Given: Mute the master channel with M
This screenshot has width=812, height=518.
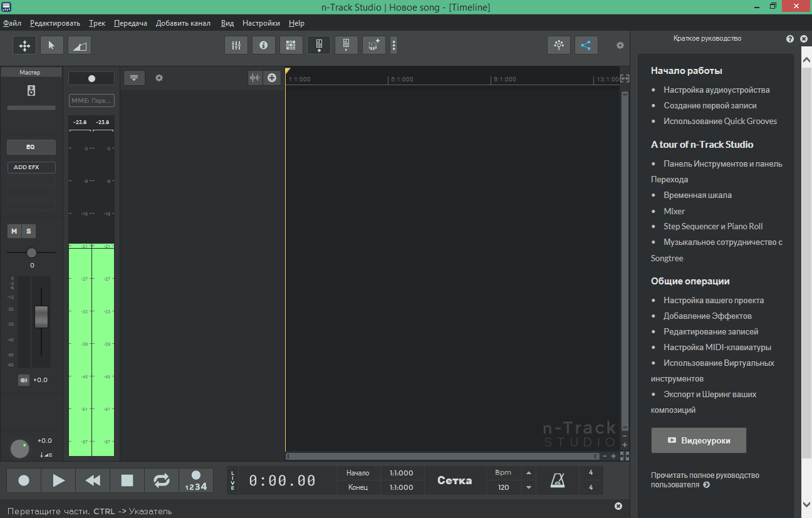Looking at the screenshot, I should (x=14, y=232).
